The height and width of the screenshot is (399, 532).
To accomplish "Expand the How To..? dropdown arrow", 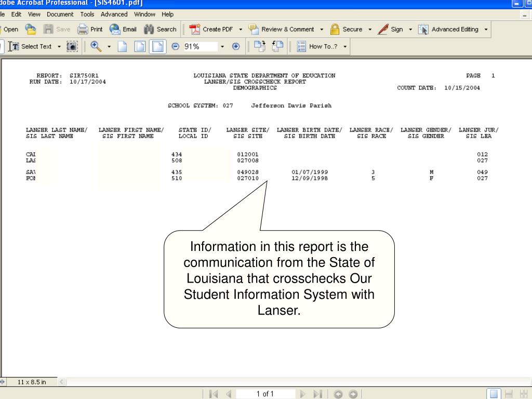I will pos(345,46).
